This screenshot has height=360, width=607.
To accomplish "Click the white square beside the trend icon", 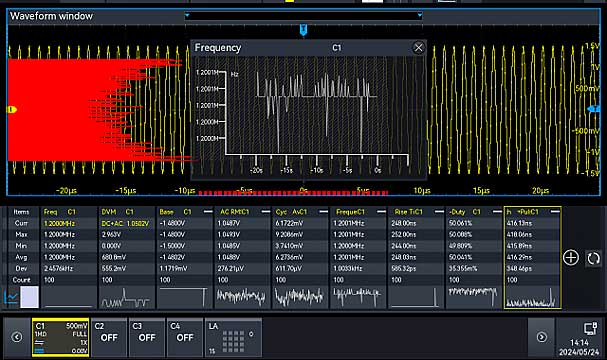I will [x=29, y=297].
